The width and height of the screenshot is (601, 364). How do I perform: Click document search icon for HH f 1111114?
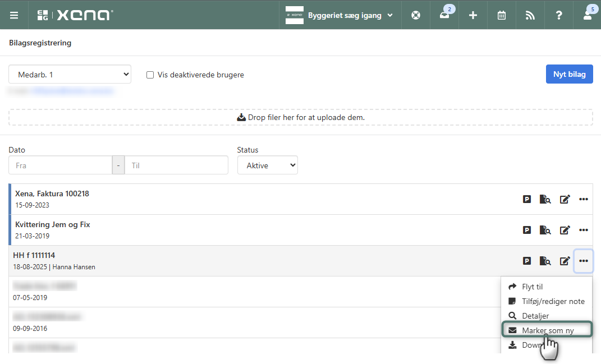[545, 261]
